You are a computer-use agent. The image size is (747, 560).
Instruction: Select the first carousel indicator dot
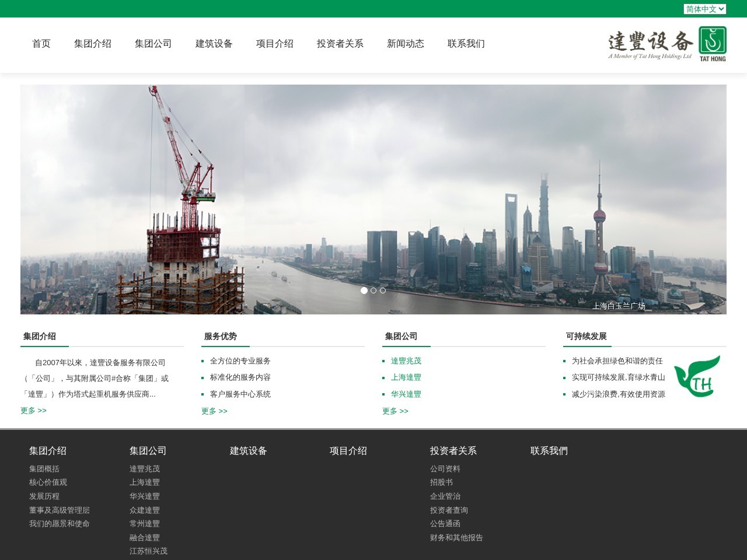[364, 290]
